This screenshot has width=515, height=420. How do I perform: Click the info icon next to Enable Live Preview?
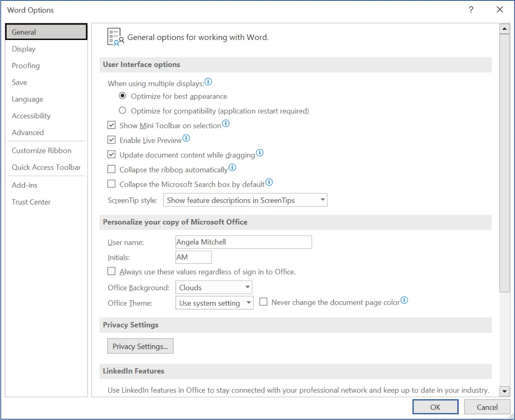point(186,139)
